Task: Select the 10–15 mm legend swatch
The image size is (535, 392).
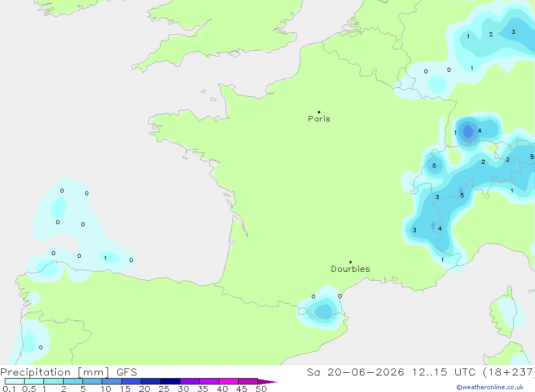Action: pos(112,381)
